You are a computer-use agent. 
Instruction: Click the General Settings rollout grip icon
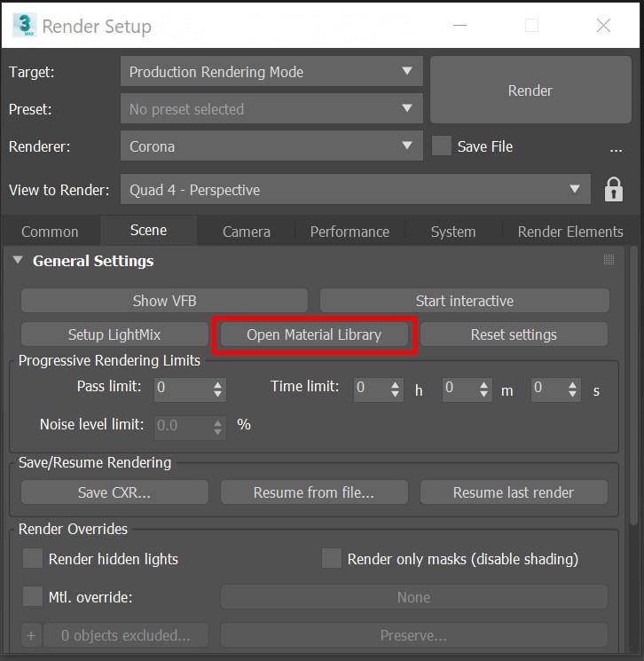pos(609,259)
